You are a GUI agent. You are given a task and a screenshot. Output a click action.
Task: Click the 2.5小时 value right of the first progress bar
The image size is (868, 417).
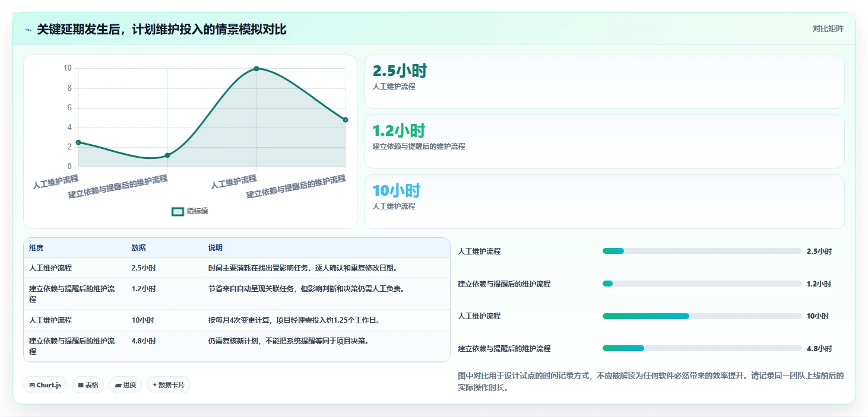[x=819, y=252]
